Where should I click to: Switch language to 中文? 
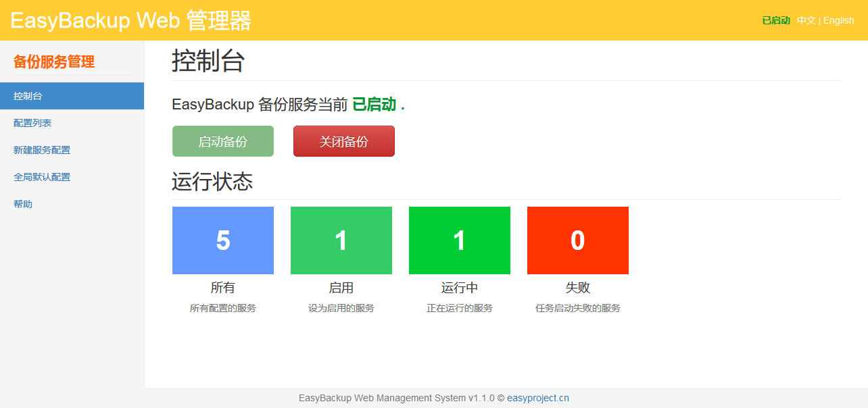[806, 20]
